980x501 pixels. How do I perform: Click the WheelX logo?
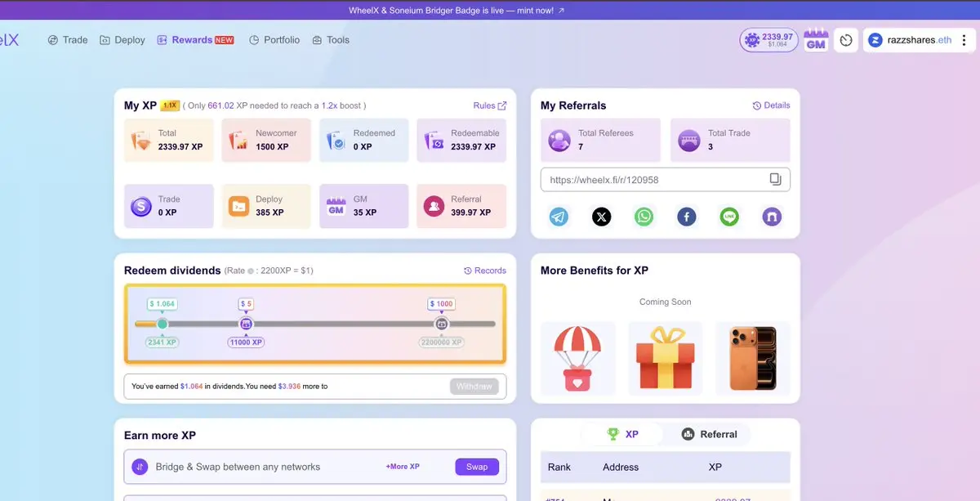(x=9, y=39)
